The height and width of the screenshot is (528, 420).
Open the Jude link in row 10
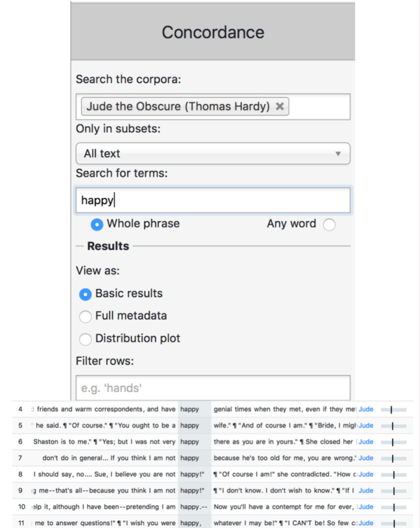click(366, 507)
